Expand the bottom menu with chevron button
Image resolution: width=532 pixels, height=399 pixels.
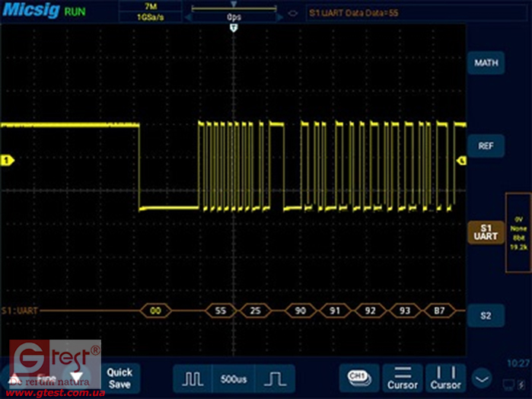(x=481, y=378)
